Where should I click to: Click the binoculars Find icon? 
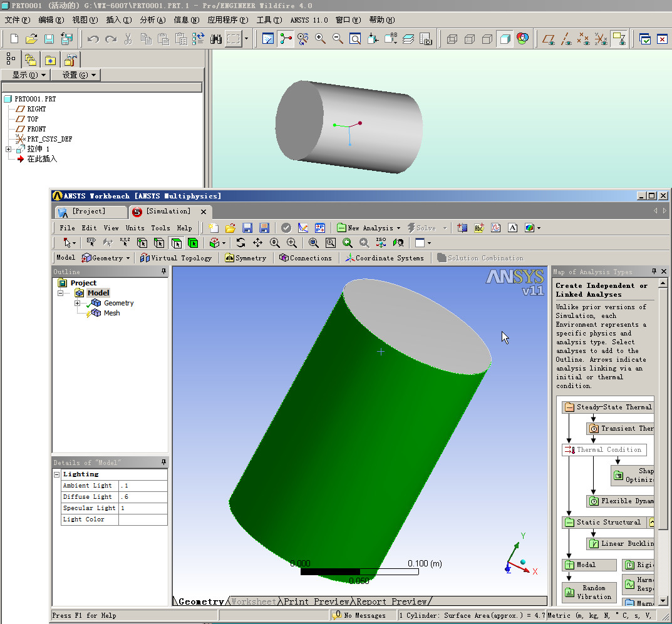click(215, 39)
